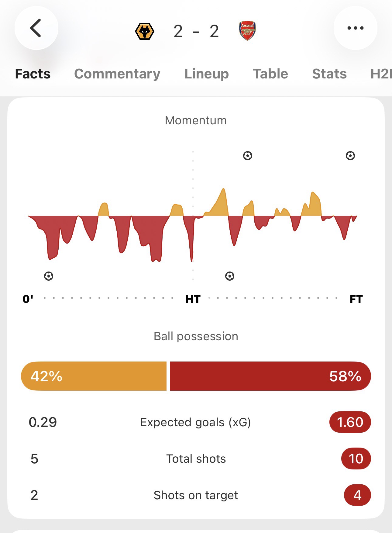This screenshot has width=392, height=533.
Task: Tap the 1.60 expected goals badge
Action: 350,422
